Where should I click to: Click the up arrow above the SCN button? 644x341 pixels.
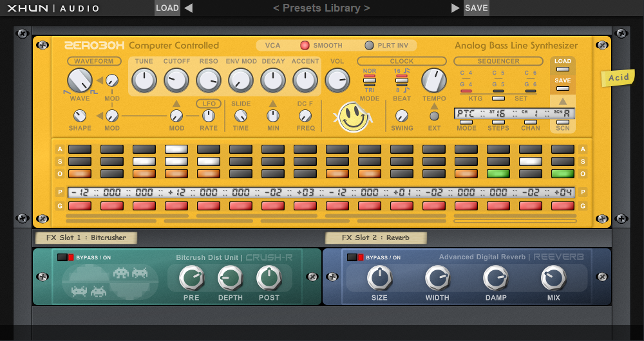pos(563,101)
